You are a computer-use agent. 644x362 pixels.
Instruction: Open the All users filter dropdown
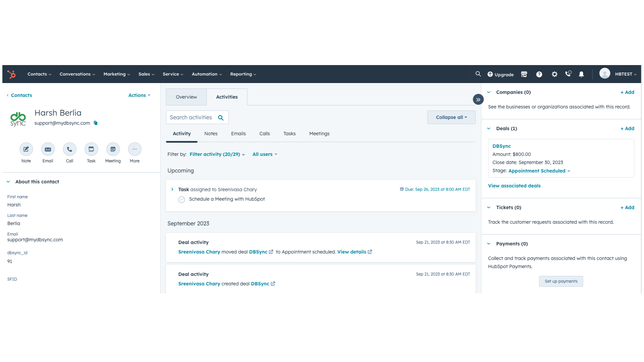[x=265, y=154]
